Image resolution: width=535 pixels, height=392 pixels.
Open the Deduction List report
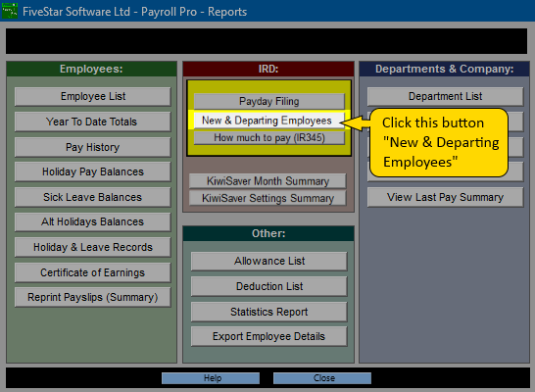click(269, 286)
